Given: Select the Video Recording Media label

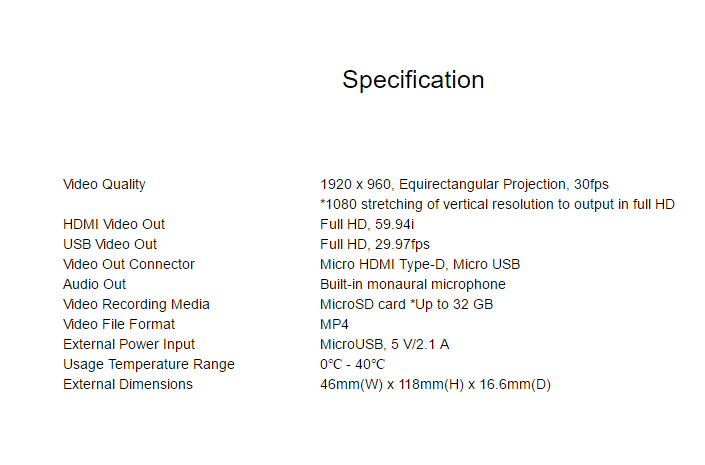Looking at the screenshot, I should pyautogui.click(x=136, y=304).
